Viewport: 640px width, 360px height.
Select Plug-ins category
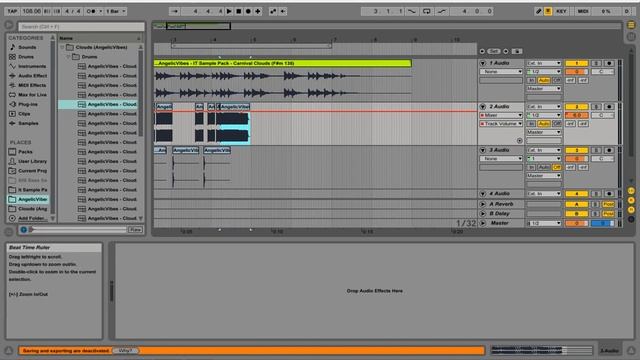28,104
